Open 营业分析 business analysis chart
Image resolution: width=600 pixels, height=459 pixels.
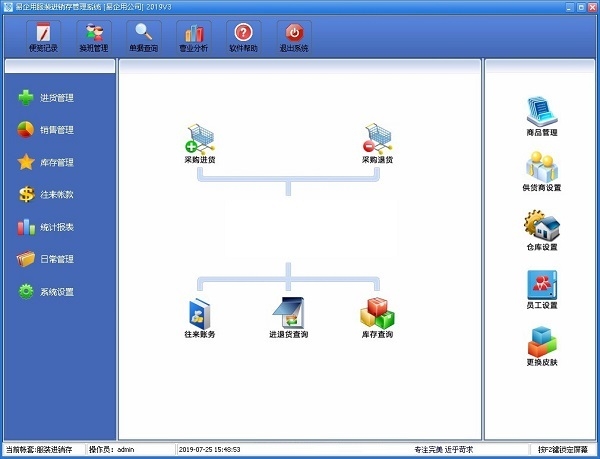coord(193,36)
